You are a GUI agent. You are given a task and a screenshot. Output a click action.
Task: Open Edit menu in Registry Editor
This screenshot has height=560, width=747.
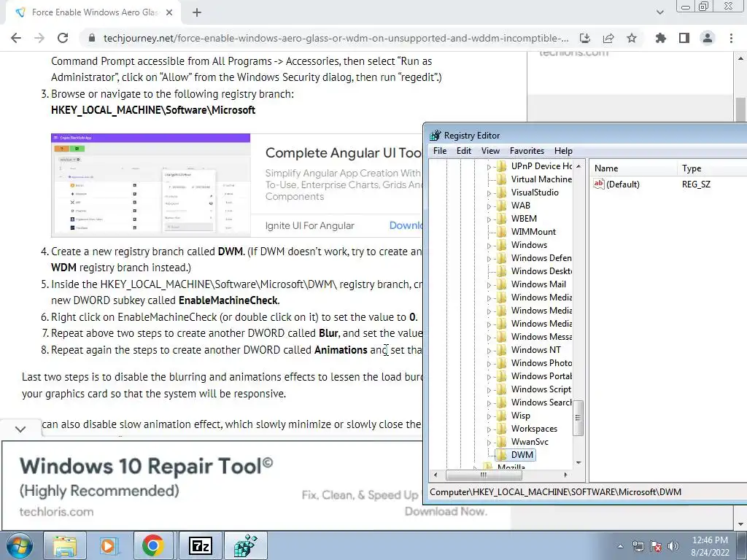click(463, 150)
